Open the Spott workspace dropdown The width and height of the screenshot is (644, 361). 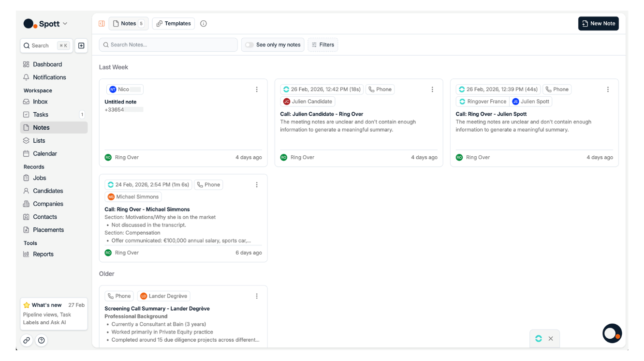[x=45, y=23]
